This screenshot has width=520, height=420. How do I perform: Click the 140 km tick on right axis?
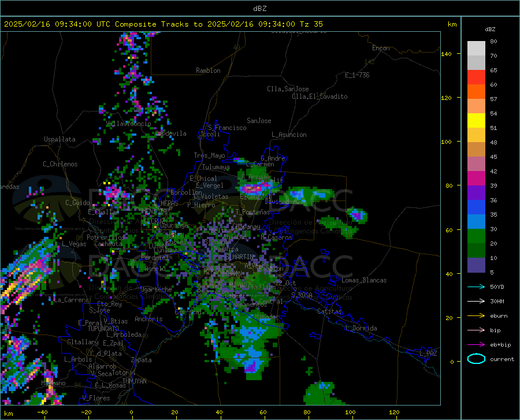[446, 54]
